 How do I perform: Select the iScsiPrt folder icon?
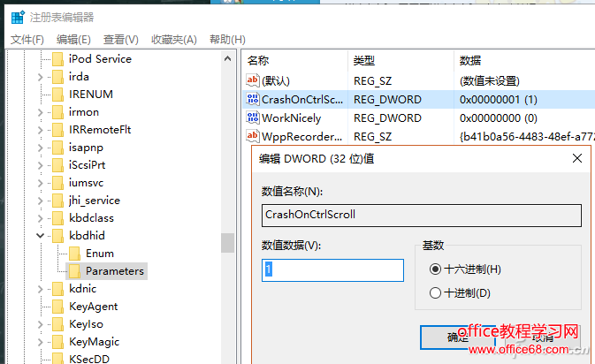pyautogui.click(x=57, y=165)
